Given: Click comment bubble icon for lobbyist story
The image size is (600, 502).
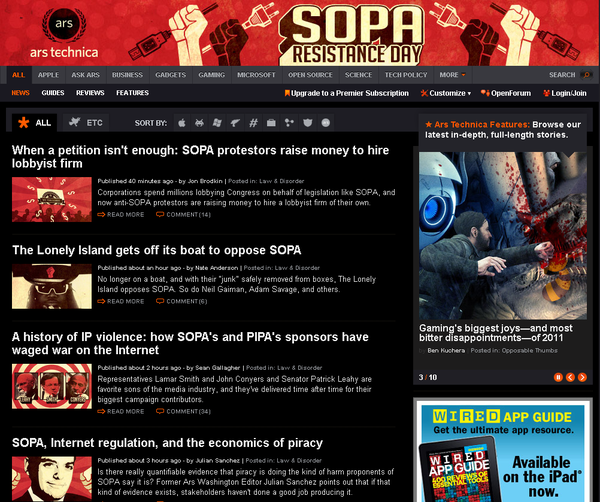Looking at the screenshot, I should pos(160,214).
